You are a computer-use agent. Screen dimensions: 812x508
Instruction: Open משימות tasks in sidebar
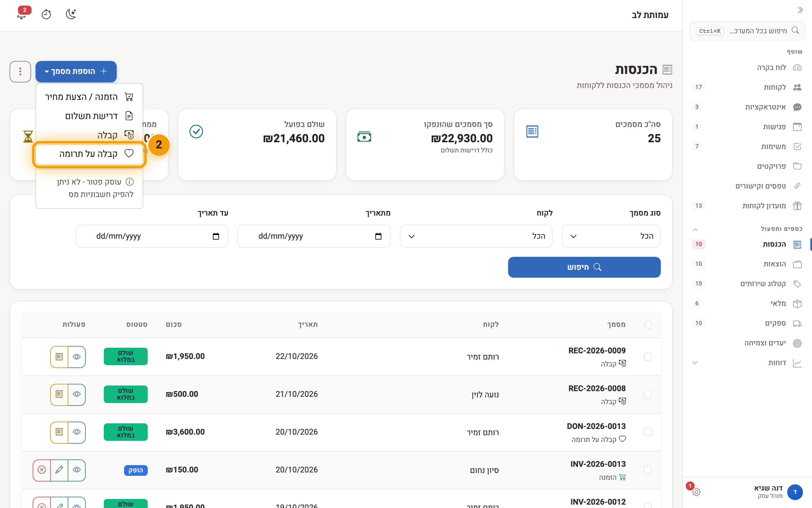[747, 146]
